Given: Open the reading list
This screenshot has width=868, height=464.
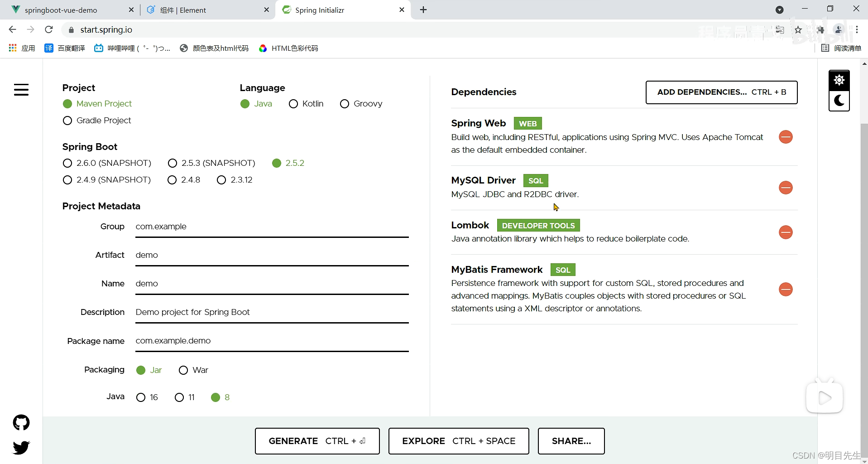Looking at the screenshot, I should [x=841, y=48].
